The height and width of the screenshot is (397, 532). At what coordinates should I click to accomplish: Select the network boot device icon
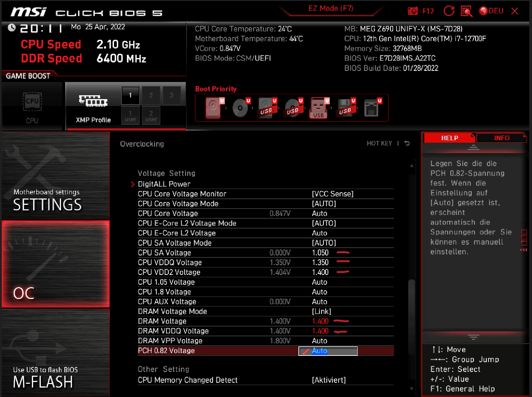(x=372, y=108)
